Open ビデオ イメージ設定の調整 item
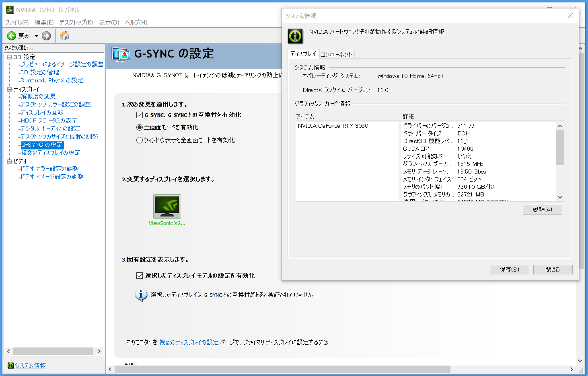 [x=52, y=177]
